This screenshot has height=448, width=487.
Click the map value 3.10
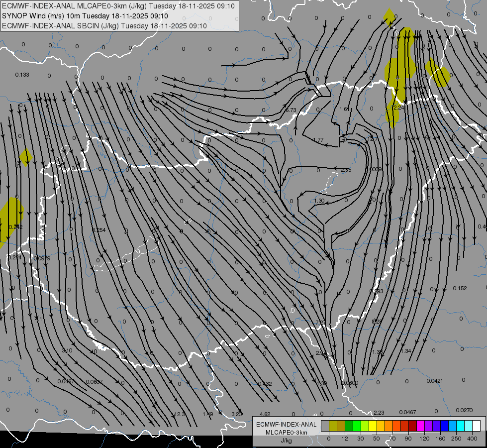pos(67,351)
